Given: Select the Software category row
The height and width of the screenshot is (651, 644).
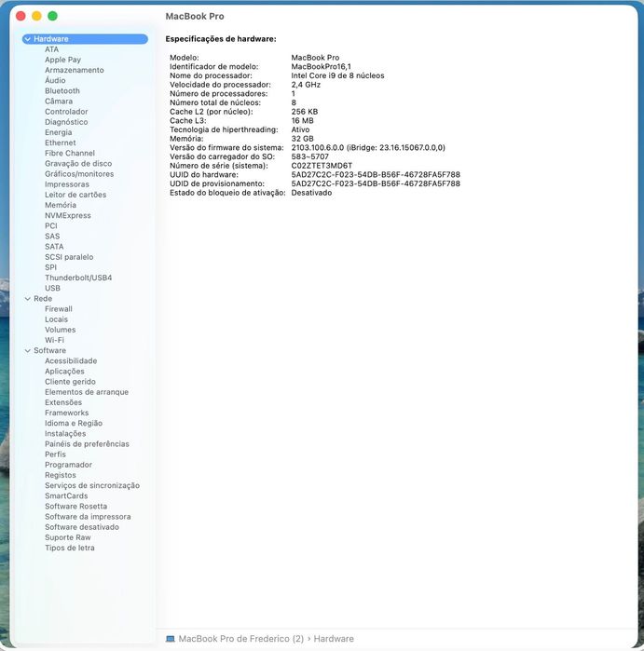Looking at the screenshot, I should coord(85,350).
